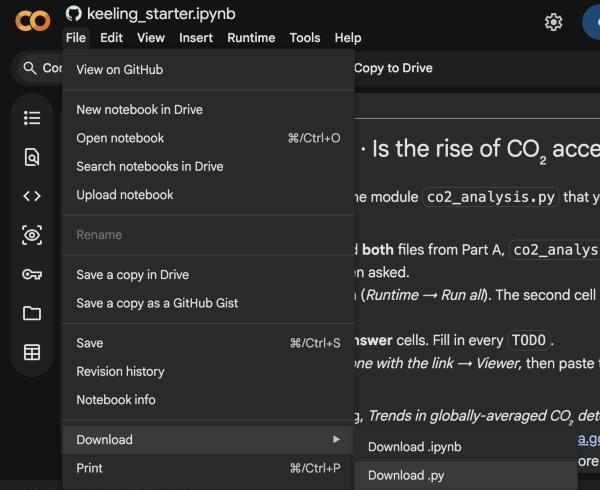Click the GitHub icon beside keeling_starter.ipynb
This screenshot has width=600, height=490.
73,14
